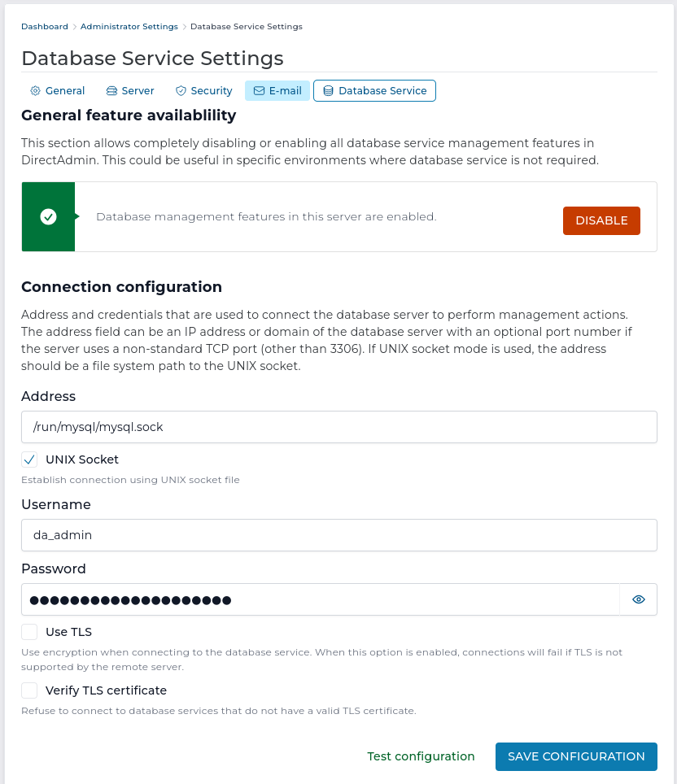Uncheck the UNIX Socket checkbox
677x784 pixels.
coord(29,459)
